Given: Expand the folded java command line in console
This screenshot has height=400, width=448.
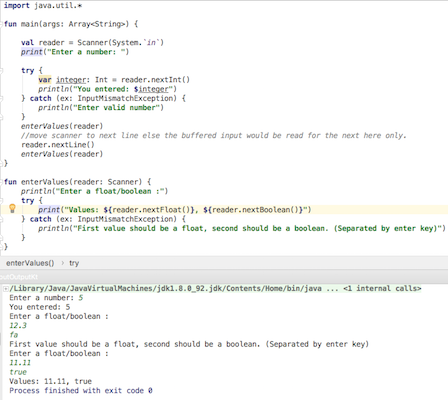Looking at the screenshot, I should coord(6,289).
